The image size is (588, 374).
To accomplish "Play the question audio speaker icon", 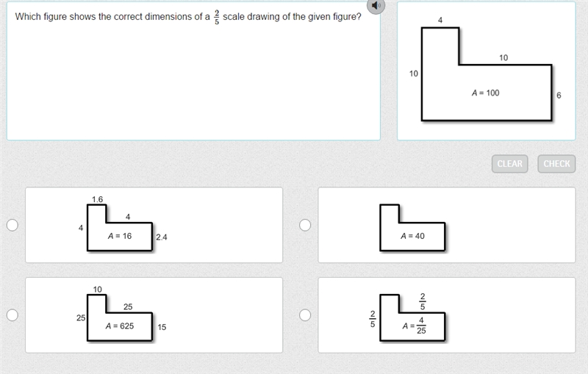I will (376, 6).
